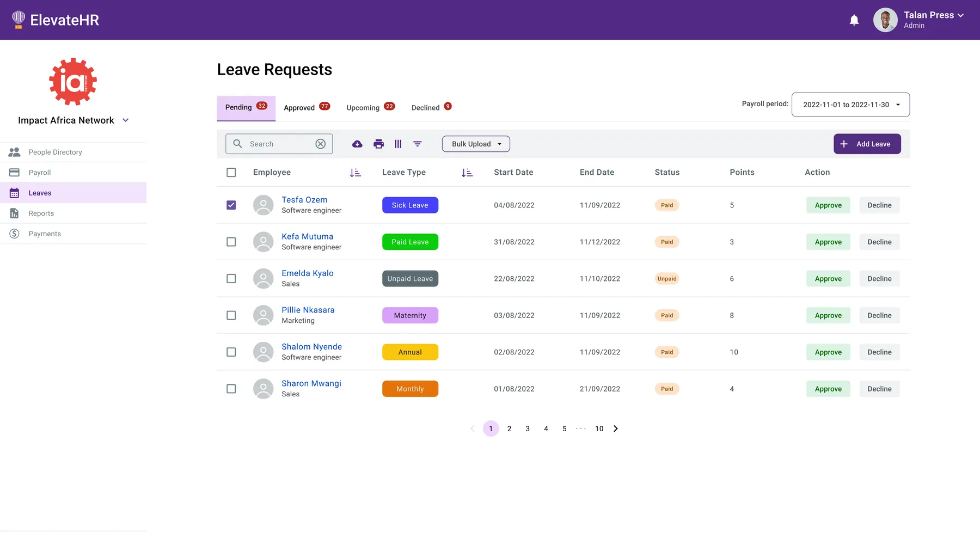
Task: Approve Emelda Kyalo's leave request
Action: coord(828,279)
